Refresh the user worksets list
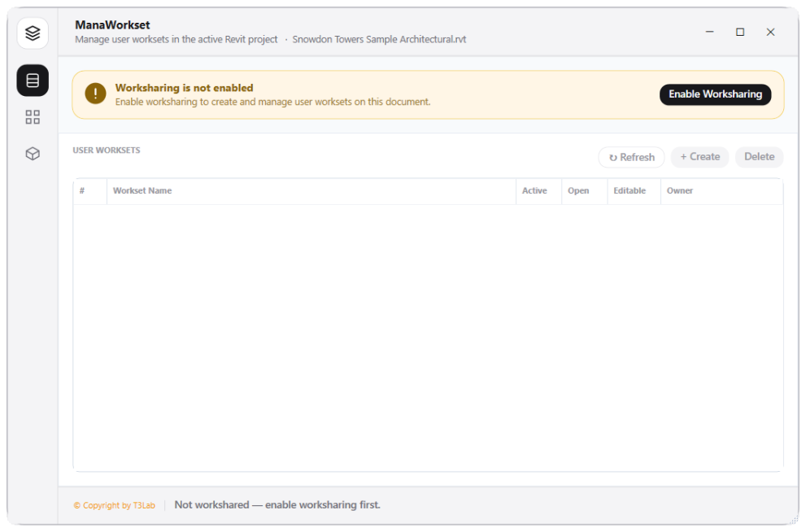This screenshot has height=532, width=806. [x=631, y=157]
